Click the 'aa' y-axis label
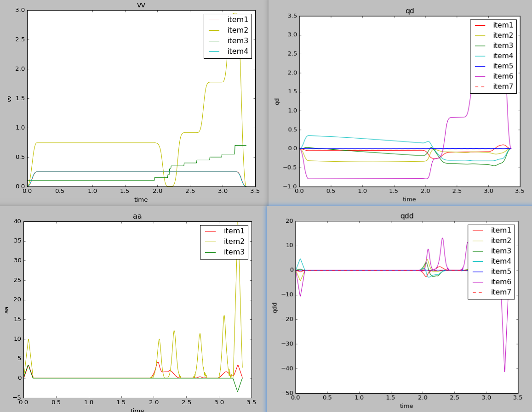 click(x=6, y=310)
